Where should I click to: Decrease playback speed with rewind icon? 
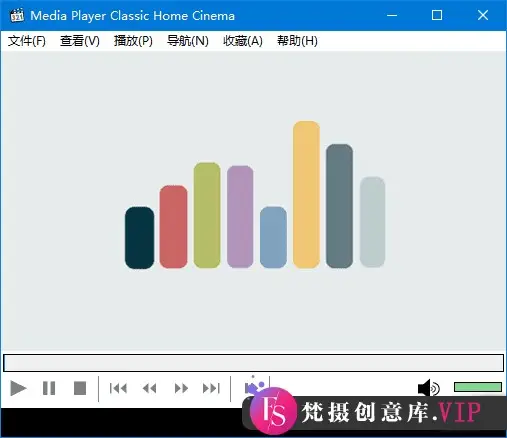pyautogui.click(x=149, y=388)
